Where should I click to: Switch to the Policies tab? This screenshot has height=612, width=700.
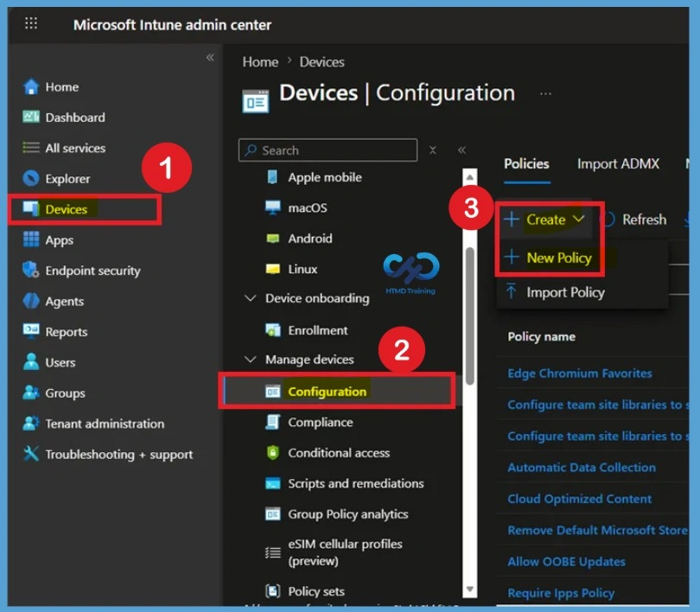[526, 164]
